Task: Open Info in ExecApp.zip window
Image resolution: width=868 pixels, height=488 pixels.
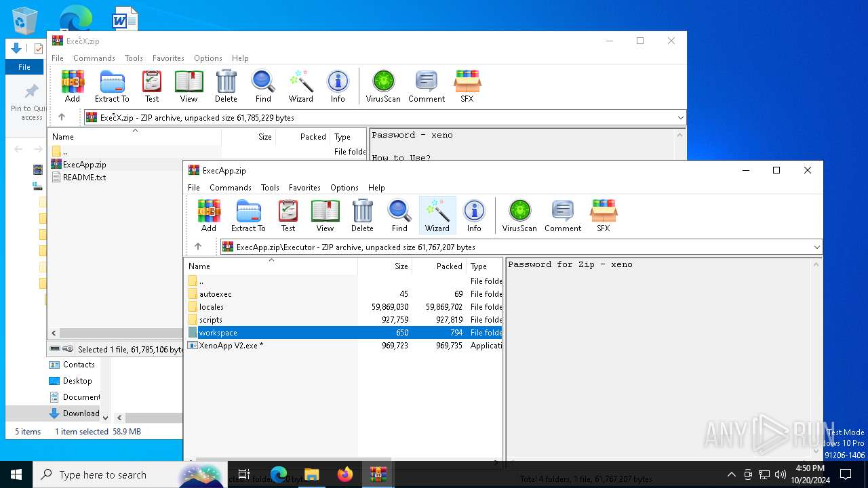Action: (474, 216)
